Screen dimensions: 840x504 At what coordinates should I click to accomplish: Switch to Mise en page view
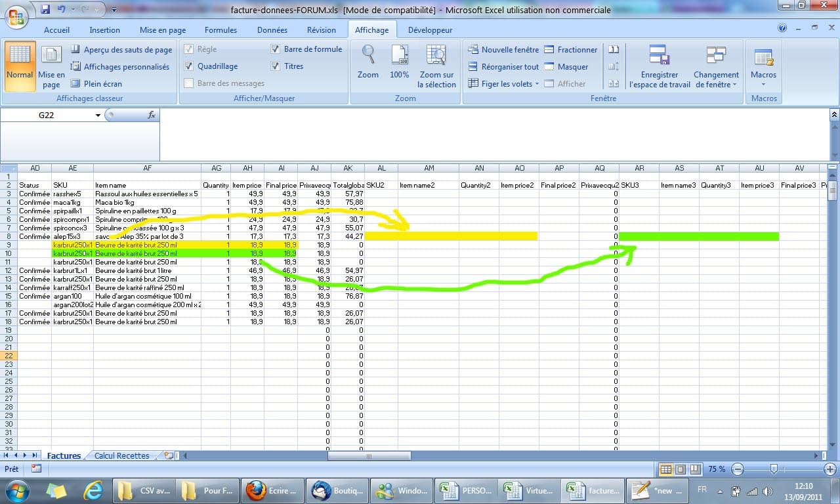tap(51, 67)
